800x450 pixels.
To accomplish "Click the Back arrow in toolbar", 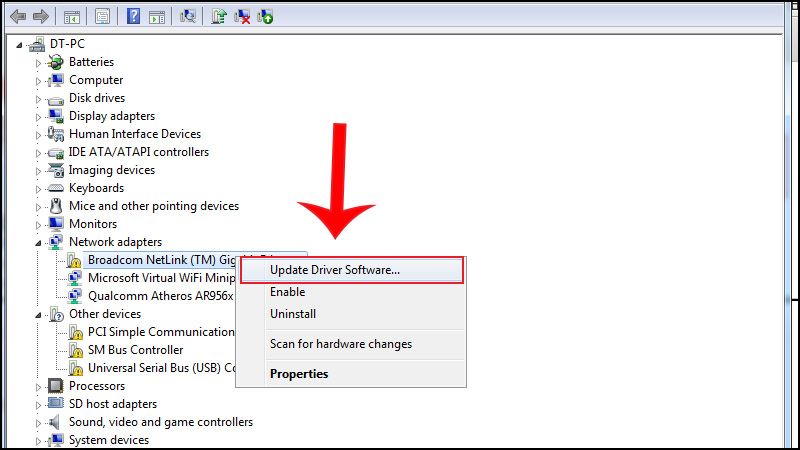I will (15, 16).
